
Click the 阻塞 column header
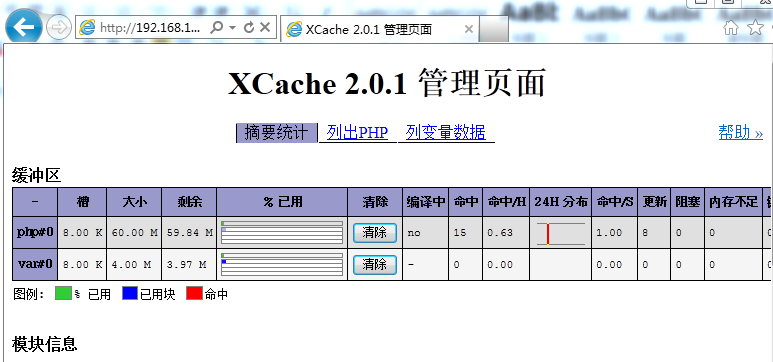(x=688, y=202)
